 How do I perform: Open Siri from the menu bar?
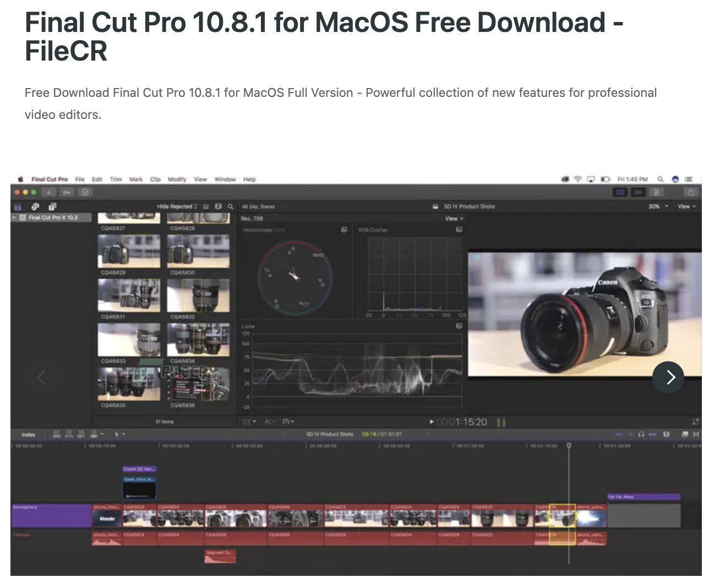(x=675, y=179)
